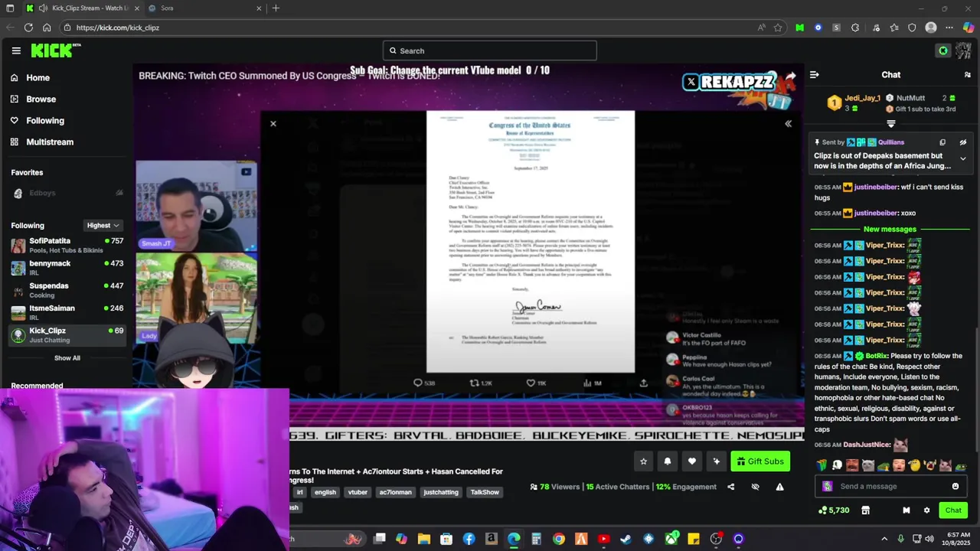Open Highest sort dropdown
Screen dimensions: 980x551
pos(103,225)
